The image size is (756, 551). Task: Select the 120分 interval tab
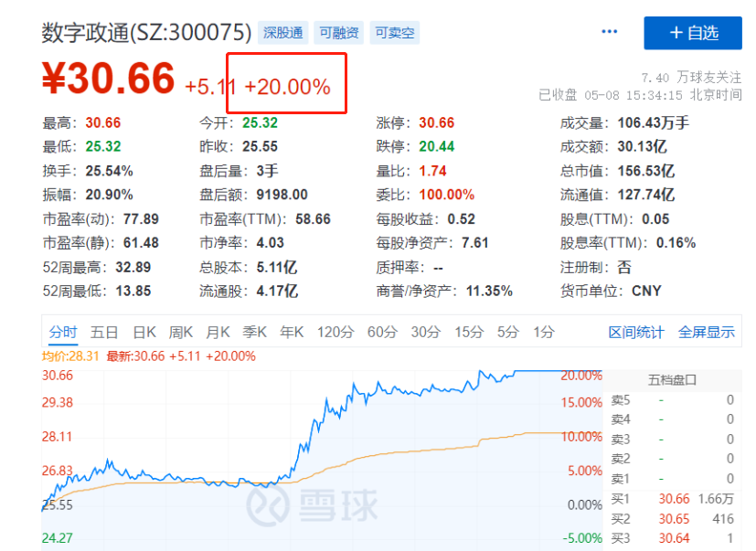coord(335,332)
